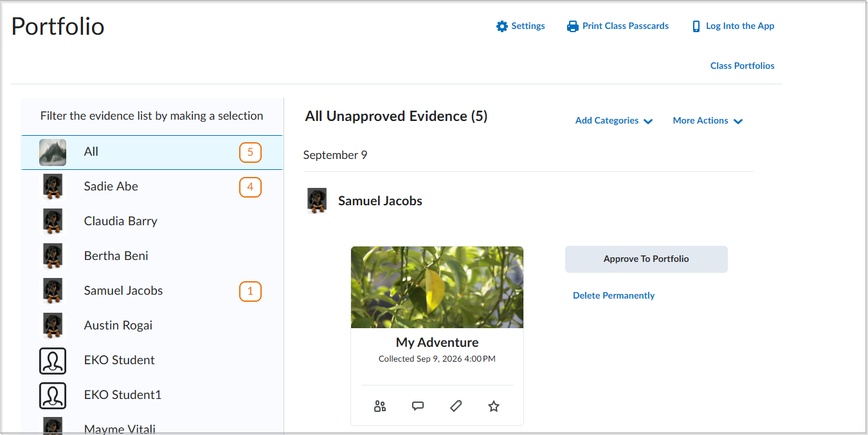Click Sadie Abe's avatar image
Screen dimensions: 868x435
tap(53, 187)
